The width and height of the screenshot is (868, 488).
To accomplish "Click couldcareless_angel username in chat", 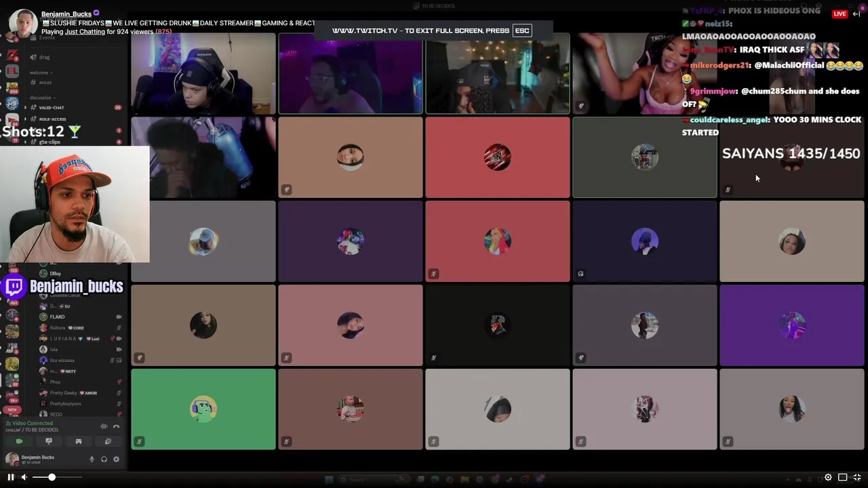I will tap(730, 119).
